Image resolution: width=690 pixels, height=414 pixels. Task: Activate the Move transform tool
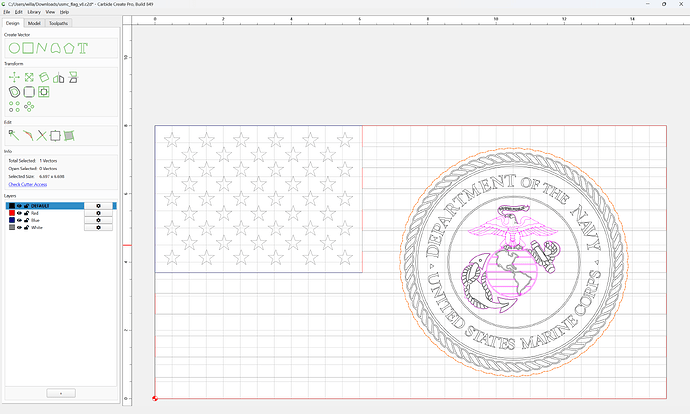(x=15, y=77)
